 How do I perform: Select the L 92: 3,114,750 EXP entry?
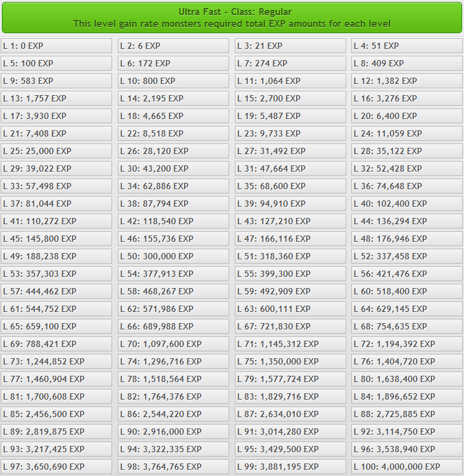coord(407,432)
